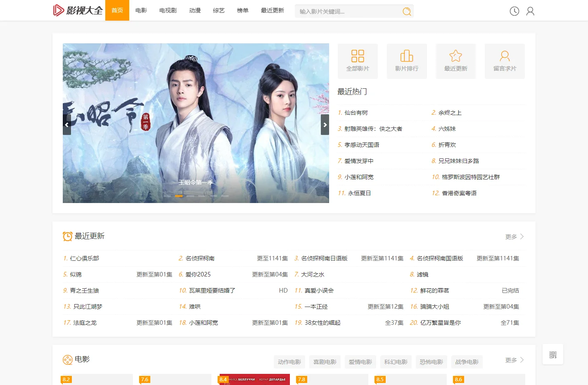Open recent update 真爱小误会
Image resolution: width=588 pixels, height=385 pixels.
coord(319,291)
